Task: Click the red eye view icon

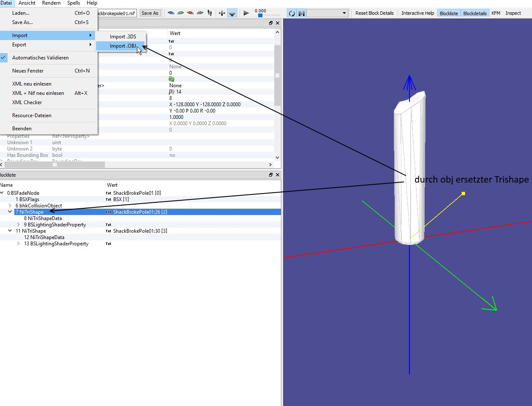Action: coord(190,13)
